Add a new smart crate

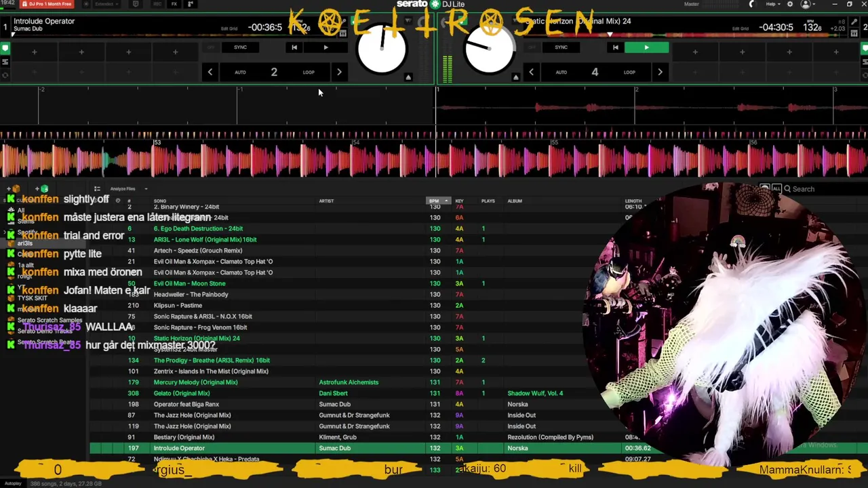tap(43, 189)
